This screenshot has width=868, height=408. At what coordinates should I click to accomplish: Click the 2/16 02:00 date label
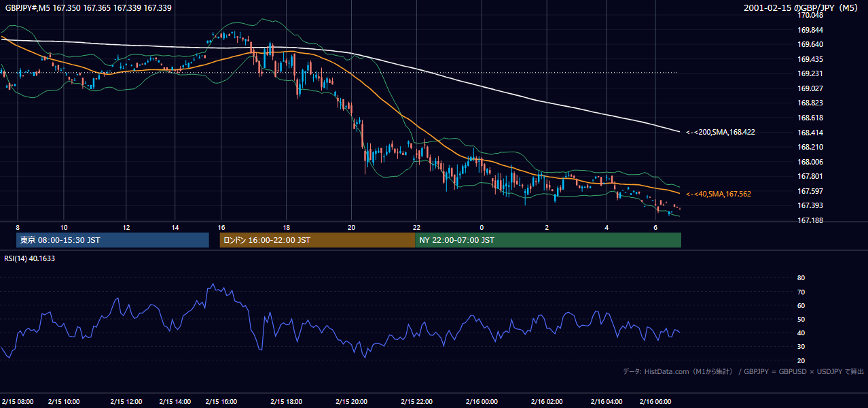coord(548,402)
